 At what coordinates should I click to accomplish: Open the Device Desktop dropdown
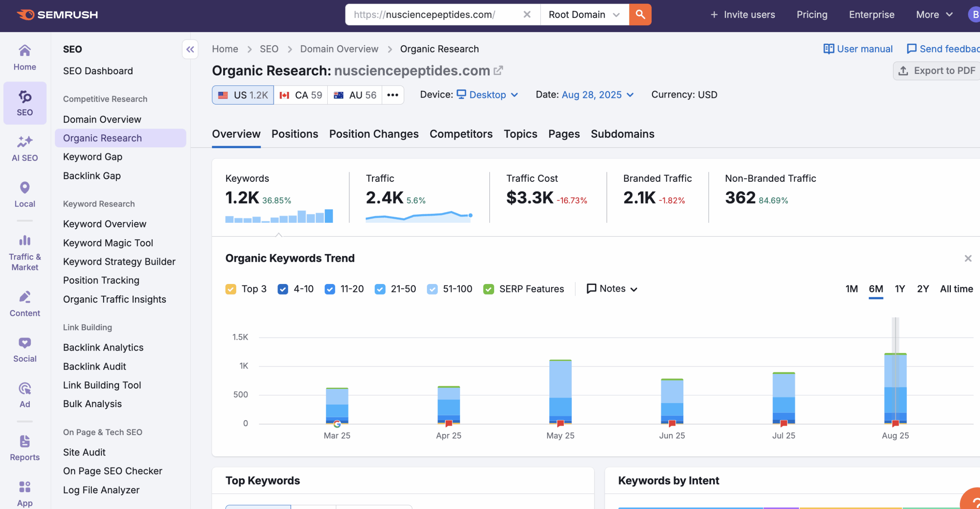click(488, 95)
